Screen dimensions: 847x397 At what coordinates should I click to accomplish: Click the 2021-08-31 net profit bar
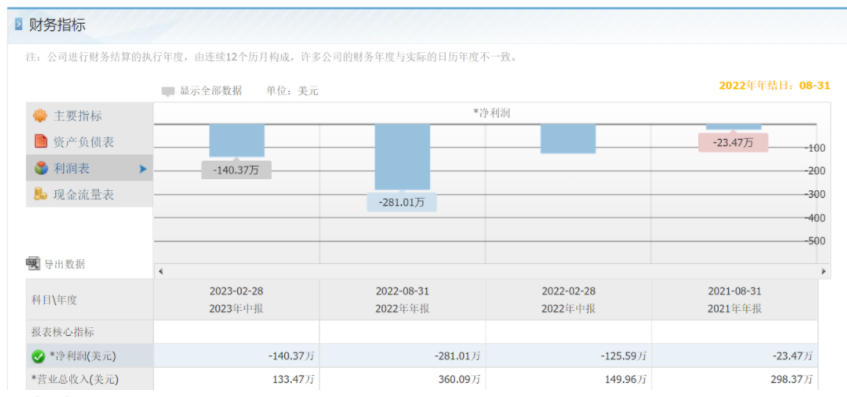click(x=734, y=127)
